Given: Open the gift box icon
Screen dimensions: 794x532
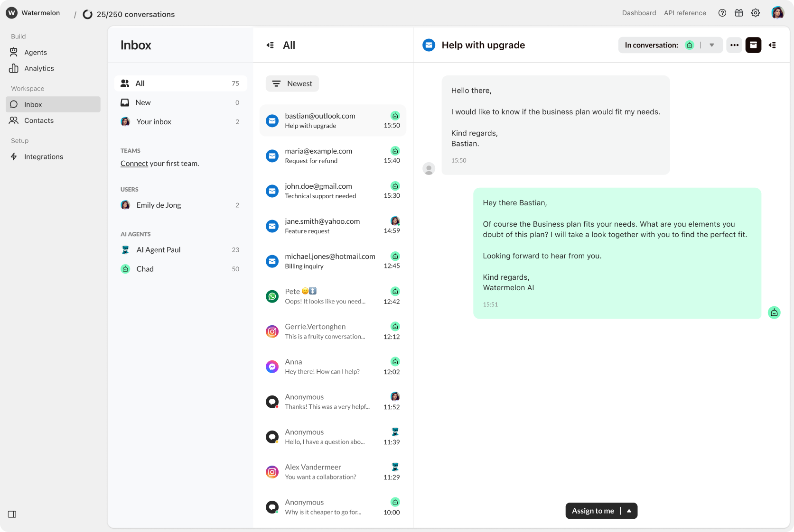Looking at the screenshot, I should click(738, 13).
